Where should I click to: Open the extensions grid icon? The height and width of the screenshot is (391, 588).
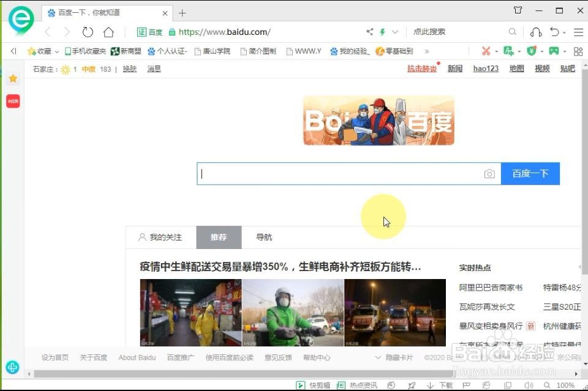[x=578, y=51]
